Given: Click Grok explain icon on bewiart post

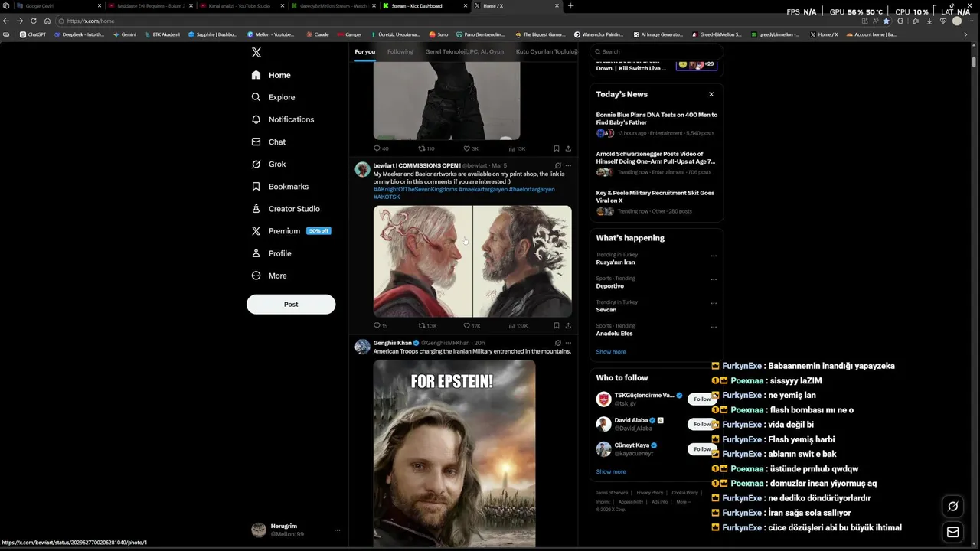Looking at the screenshot, I should tap(557, 165).
